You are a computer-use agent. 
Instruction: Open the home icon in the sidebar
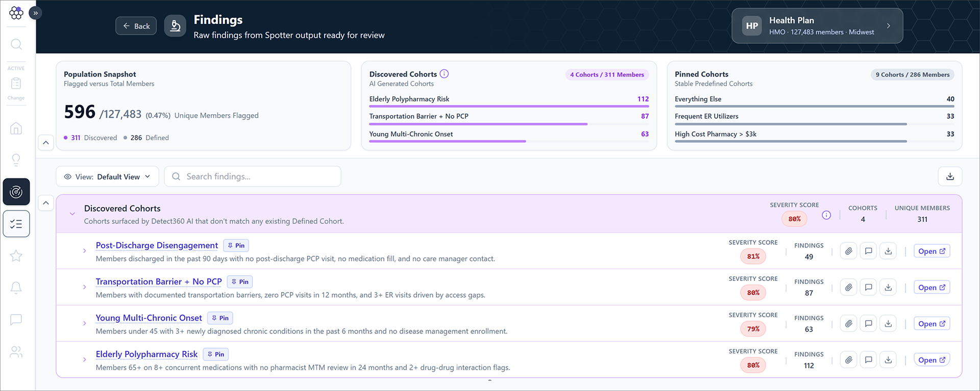tap(16, 128)
